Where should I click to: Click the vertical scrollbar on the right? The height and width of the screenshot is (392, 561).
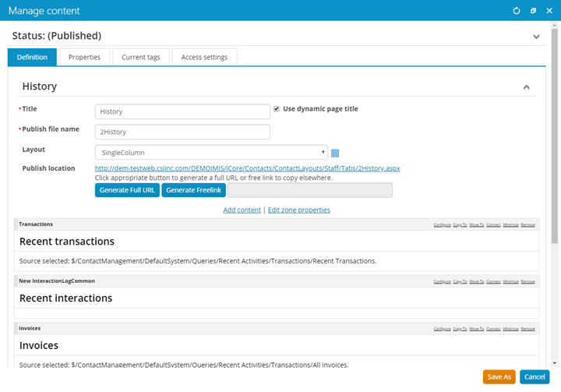pos(554,156)
